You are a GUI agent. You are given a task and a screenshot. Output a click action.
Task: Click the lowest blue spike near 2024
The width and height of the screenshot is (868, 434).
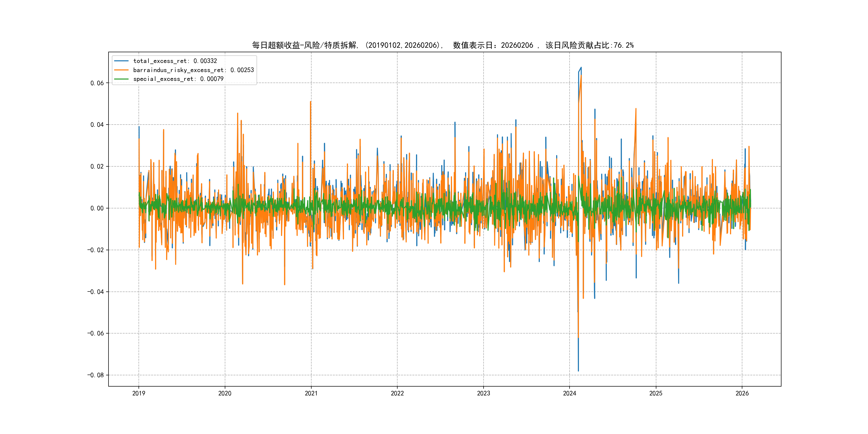578,370
